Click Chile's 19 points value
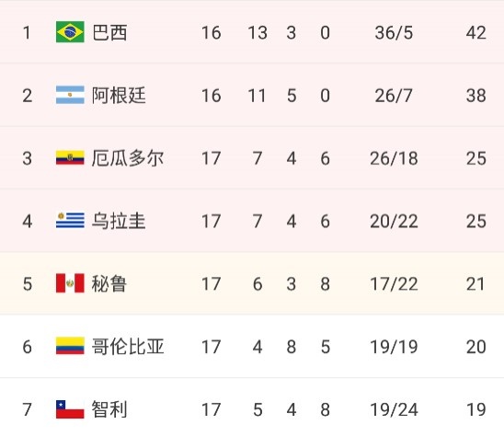This screenshot has height=436, width=504. pos(476,409)
